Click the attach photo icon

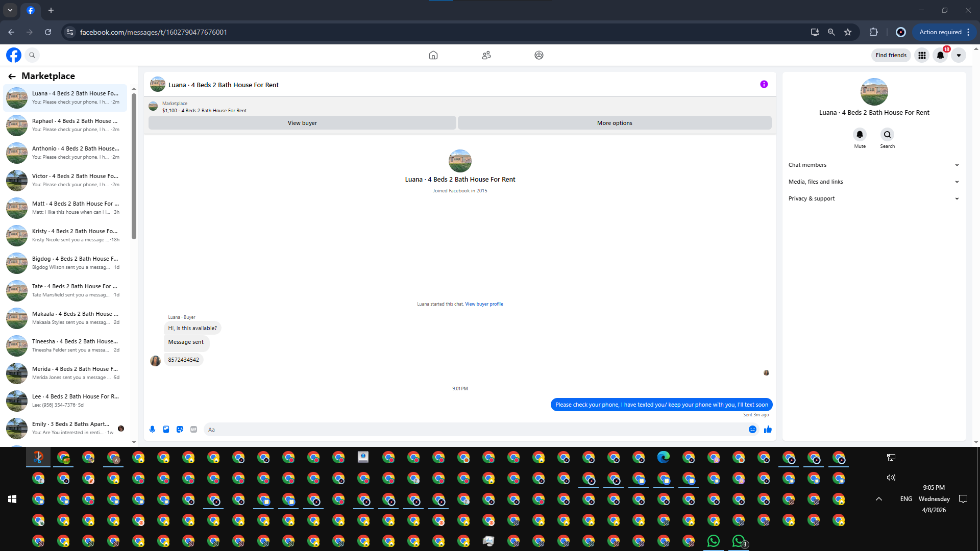(x=166, y=430)
